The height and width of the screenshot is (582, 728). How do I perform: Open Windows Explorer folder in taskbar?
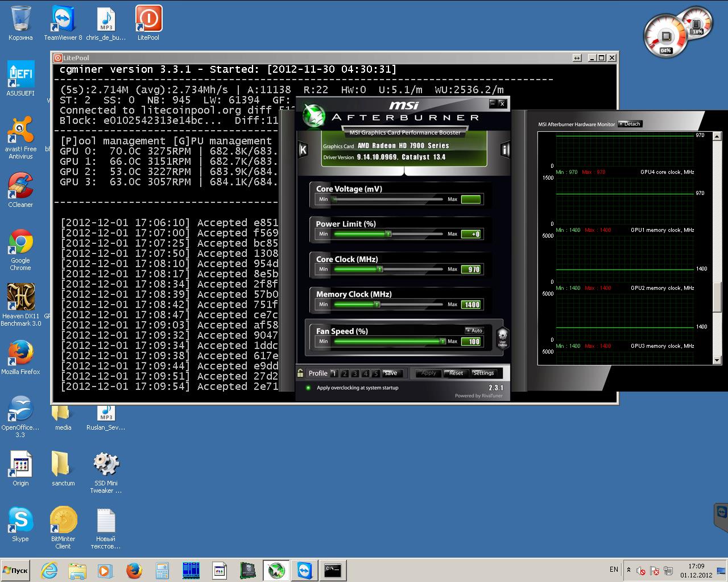77,571
